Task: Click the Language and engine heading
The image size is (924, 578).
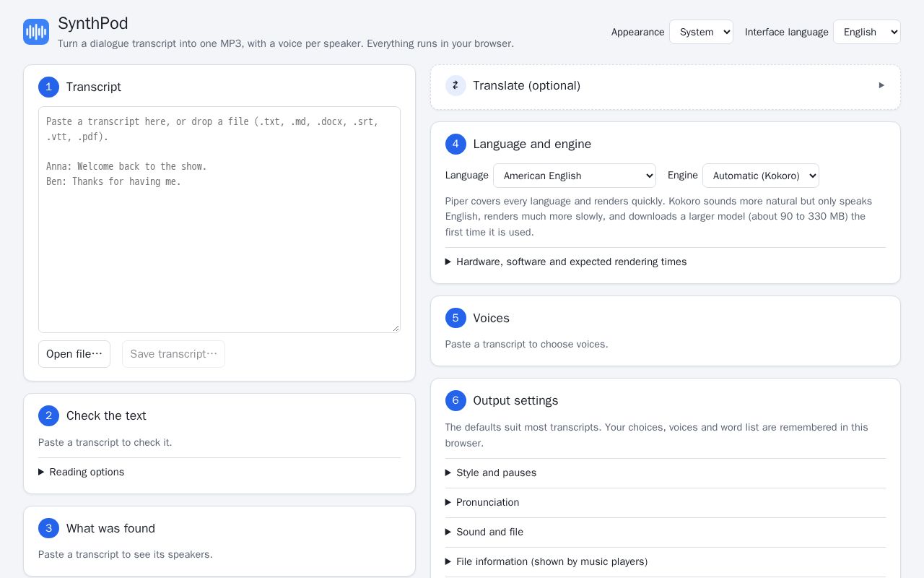Action: click(532, 144)
